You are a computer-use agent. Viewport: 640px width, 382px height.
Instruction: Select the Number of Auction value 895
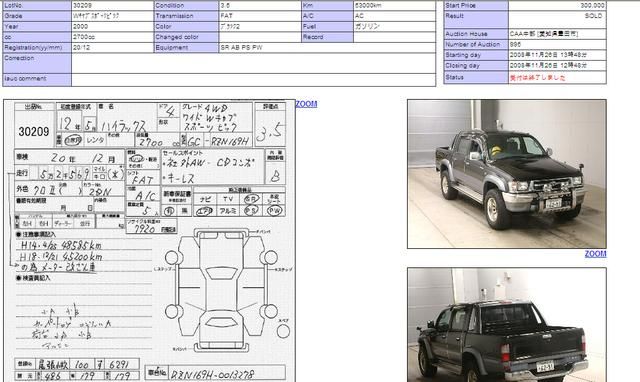tap(516, 44)
